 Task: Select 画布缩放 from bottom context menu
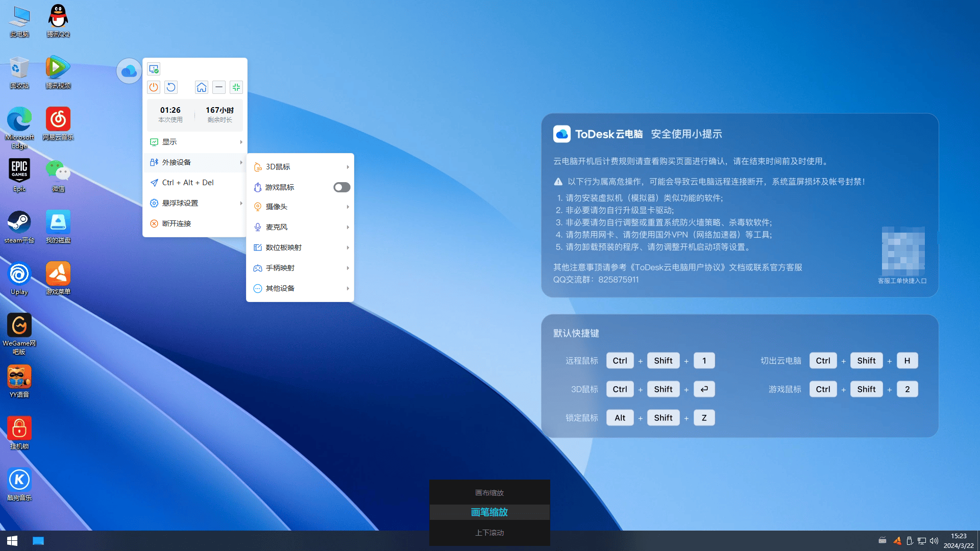coord(489,492)
